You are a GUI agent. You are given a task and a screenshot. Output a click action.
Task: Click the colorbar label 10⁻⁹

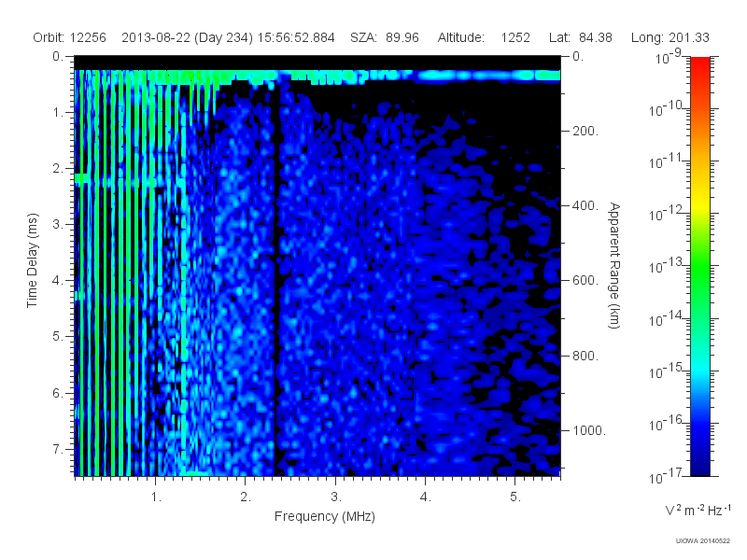click(x=668, y=57)
